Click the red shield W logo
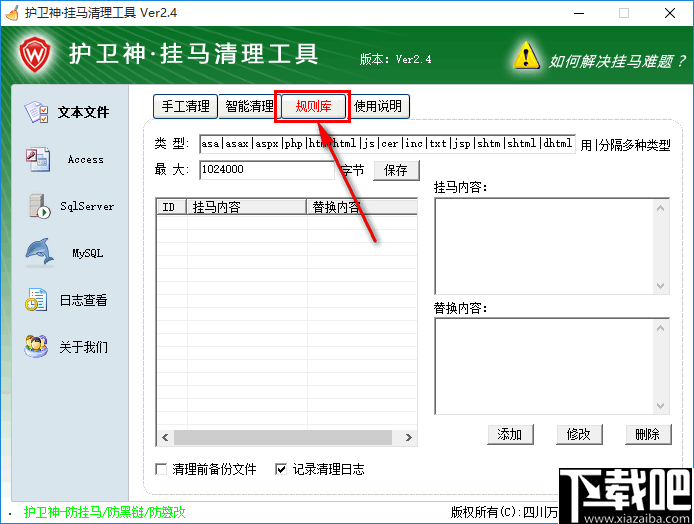The height and width of the screenshot is (524, 694). click(x=35, y=54)
